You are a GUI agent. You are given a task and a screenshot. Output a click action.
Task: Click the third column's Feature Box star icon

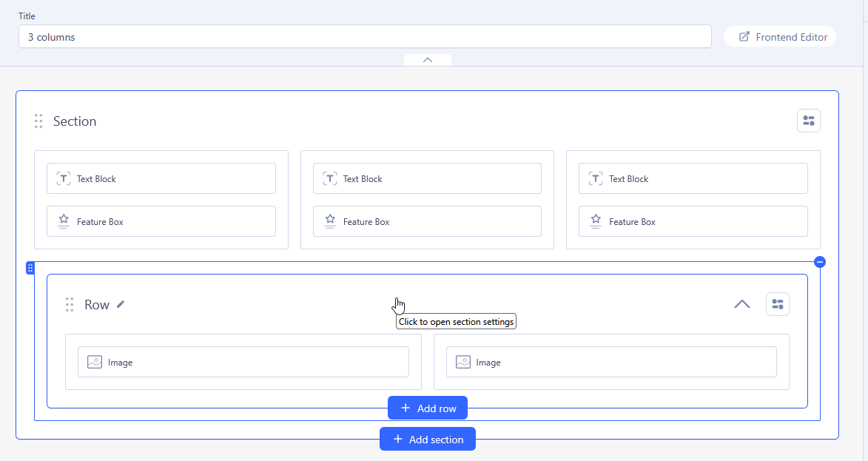596,221
